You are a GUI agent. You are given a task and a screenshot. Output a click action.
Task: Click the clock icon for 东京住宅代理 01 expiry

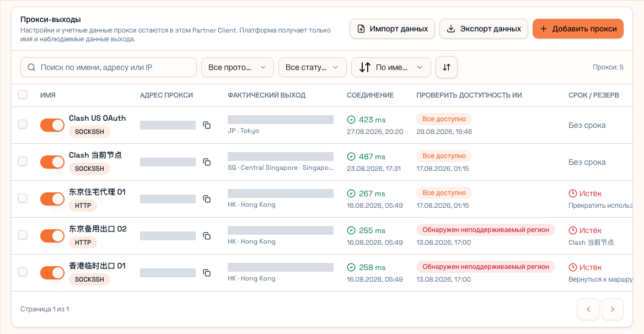[572, 193]
